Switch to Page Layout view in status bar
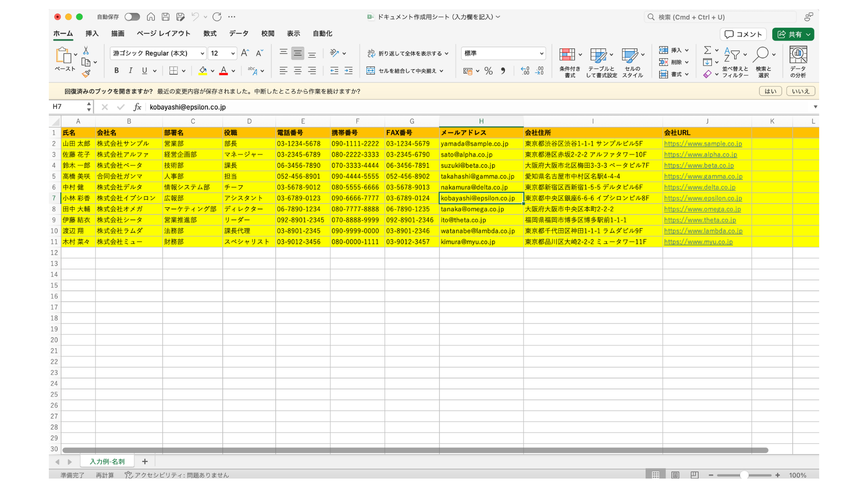Screen dimensions: 868x488 [x=675, y=475]
